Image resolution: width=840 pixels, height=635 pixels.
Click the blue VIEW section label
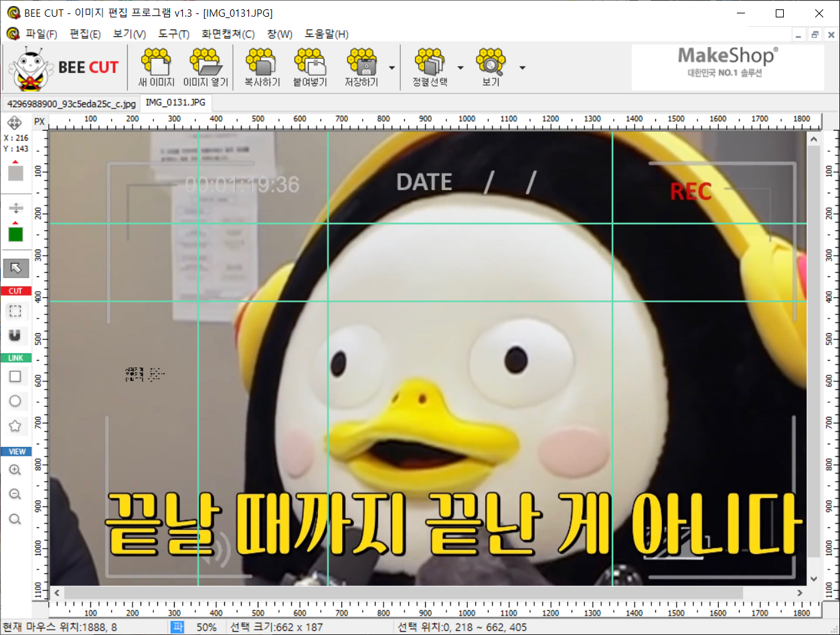(x=15, y=452)
